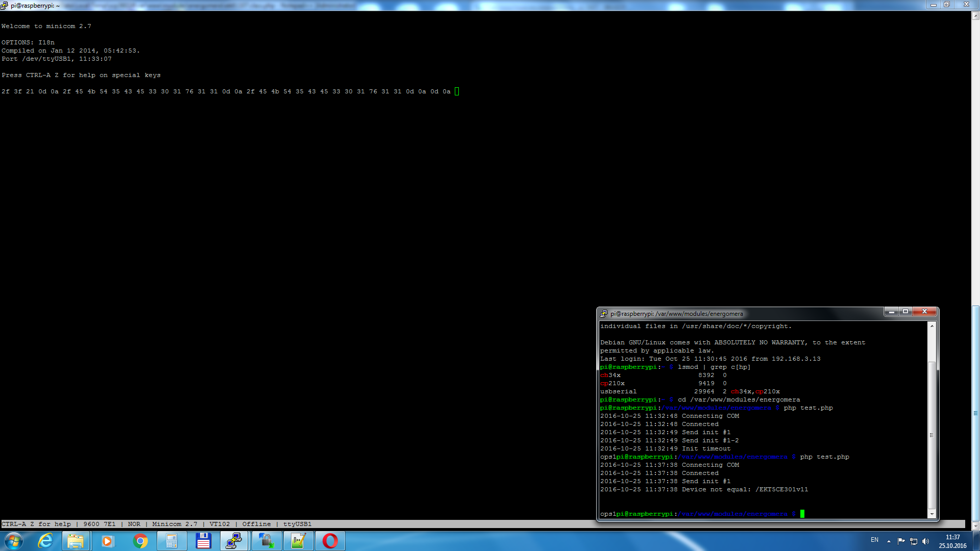
Task: Open Calculator from the taskbar
Action: (171, 541)
